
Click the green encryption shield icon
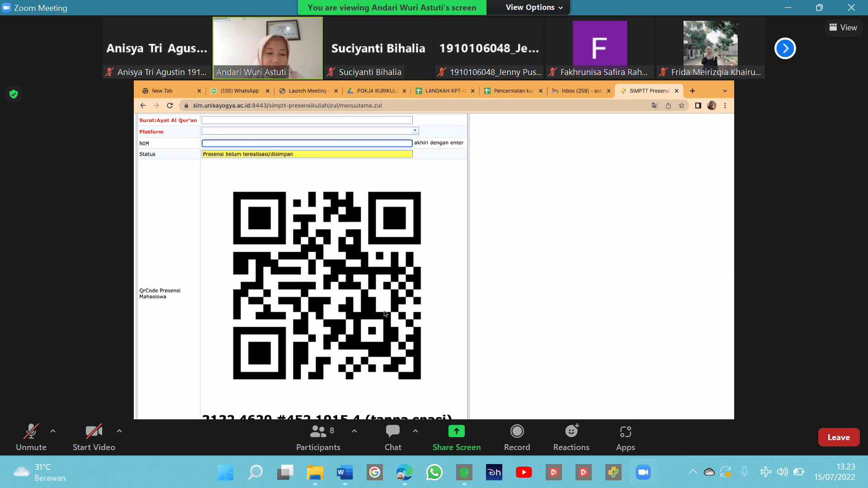(14, 94)
